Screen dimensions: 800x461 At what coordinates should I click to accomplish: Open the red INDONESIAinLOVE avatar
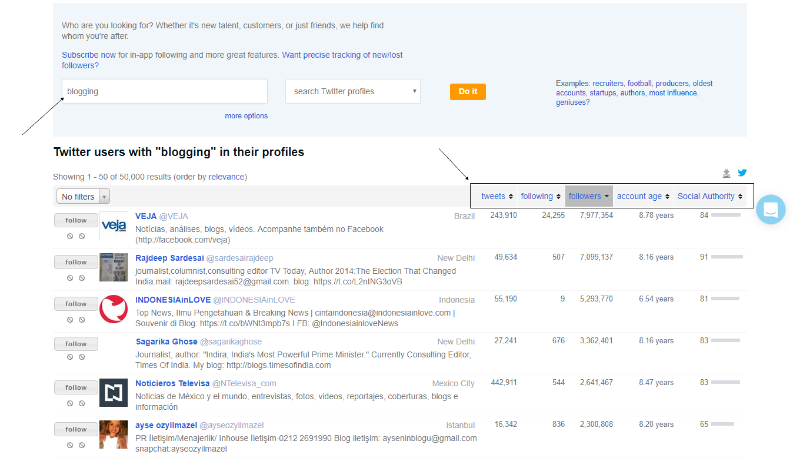(113, 309)
